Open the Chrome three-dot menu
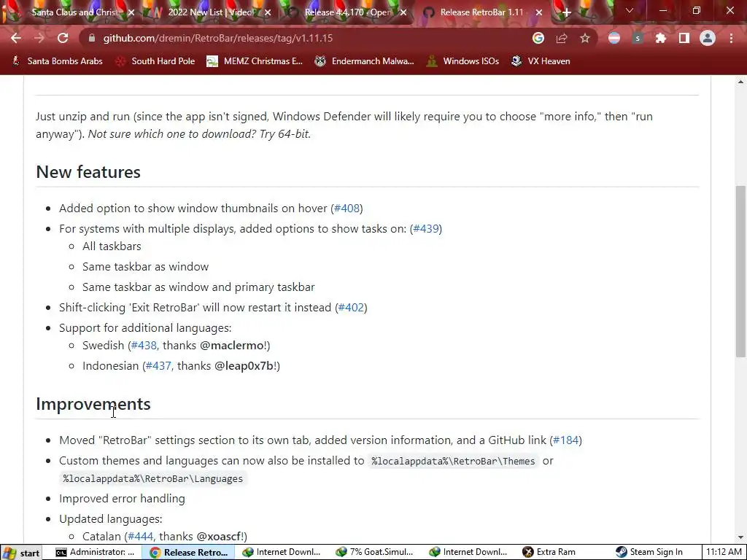This screenshot has width=747, height=560. pyautogui.click(x=731, y=38)
